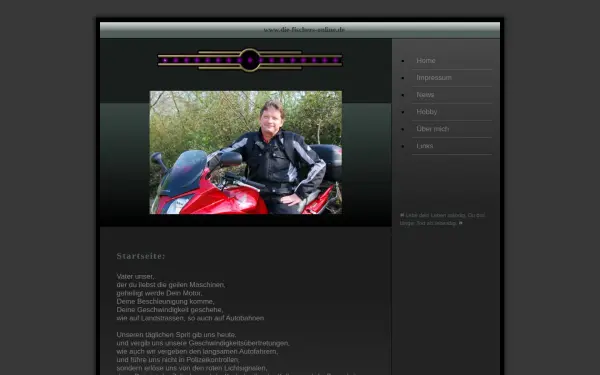Click the line about roten Lichtsignalen

point(192,368)
